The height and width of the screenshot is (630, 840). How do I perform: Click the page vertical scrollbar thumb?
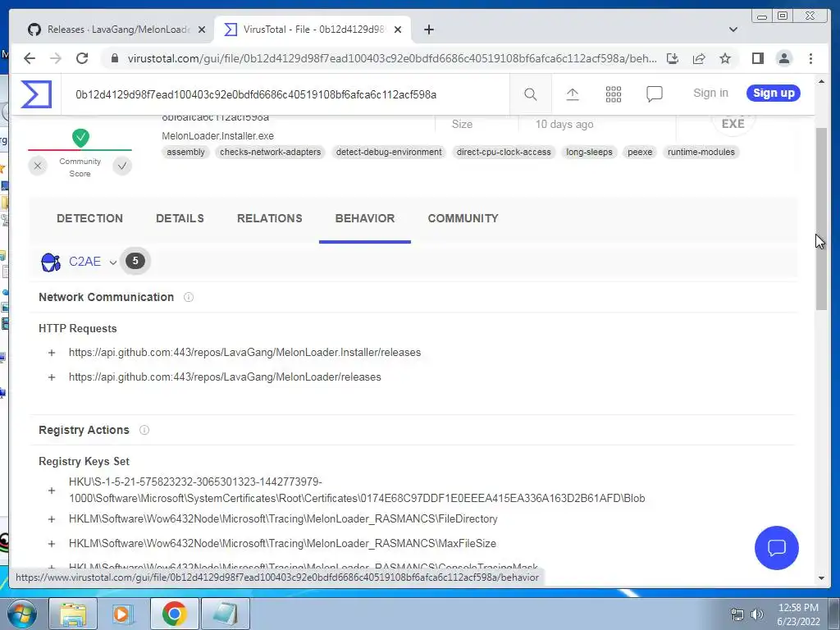click(821, 218)
